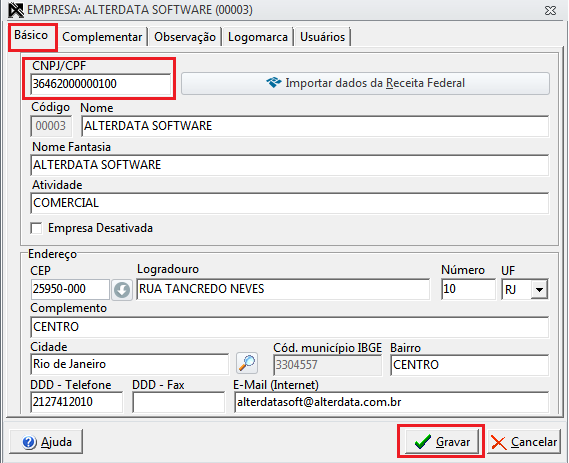Screen dimensions: 569x463
Task: Toggle the Empresa Desativada checkbox
Action: coord(36,228)
